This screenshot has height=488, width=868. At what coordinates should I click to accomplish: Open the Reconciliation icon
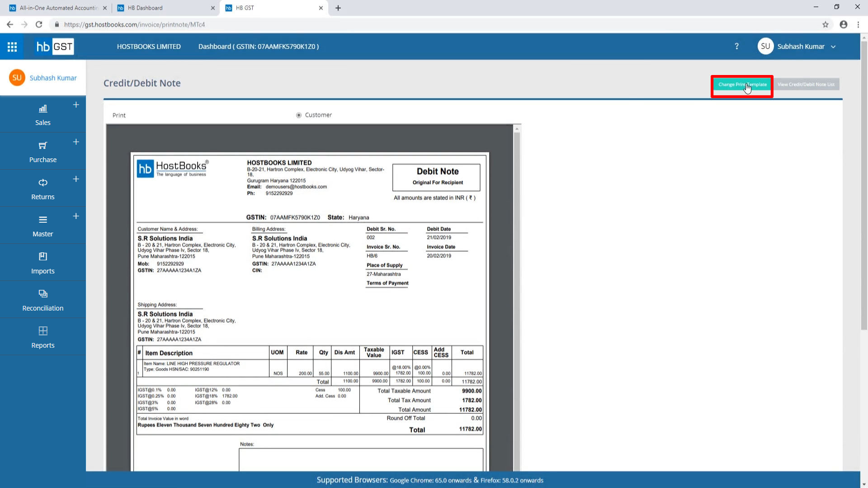(43, 294)
